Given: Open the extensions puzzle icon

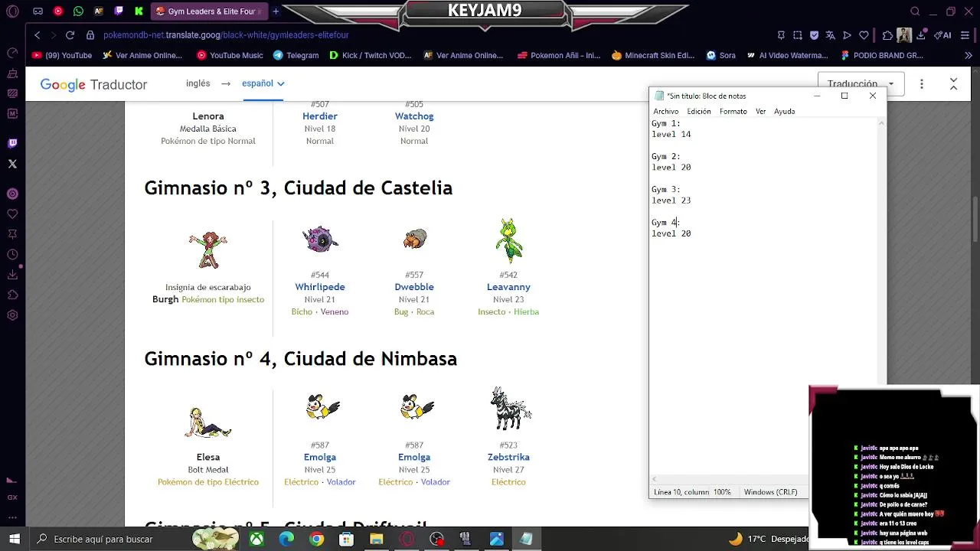Looking at the screenshot, I should [x=887, y=35].
